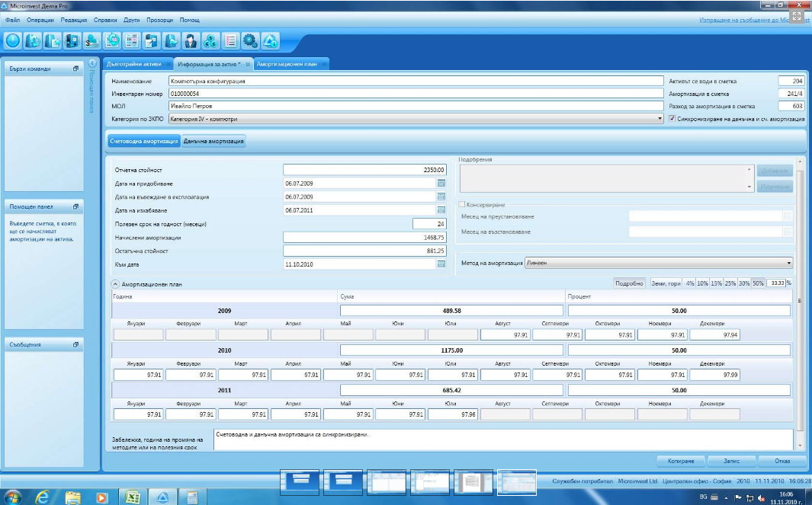Toggle the Подробно view button
812x505 pixels.
(x=630, y=283)
